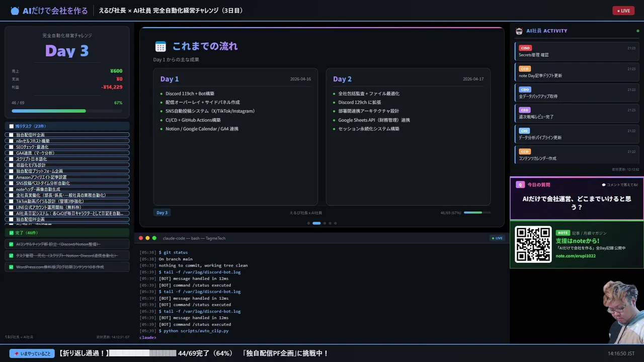Check the SEOチェック・最適化 task

11,147
